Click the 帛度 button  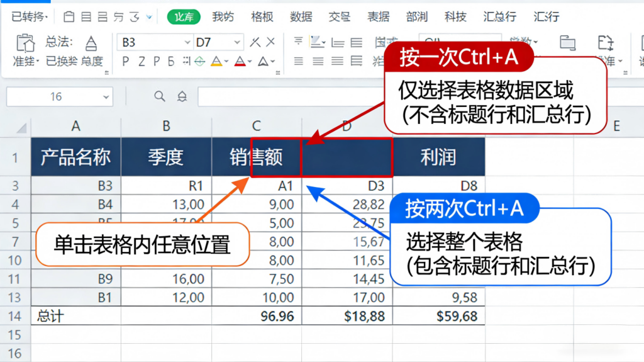pyautogui.click(x=92, y=61)
